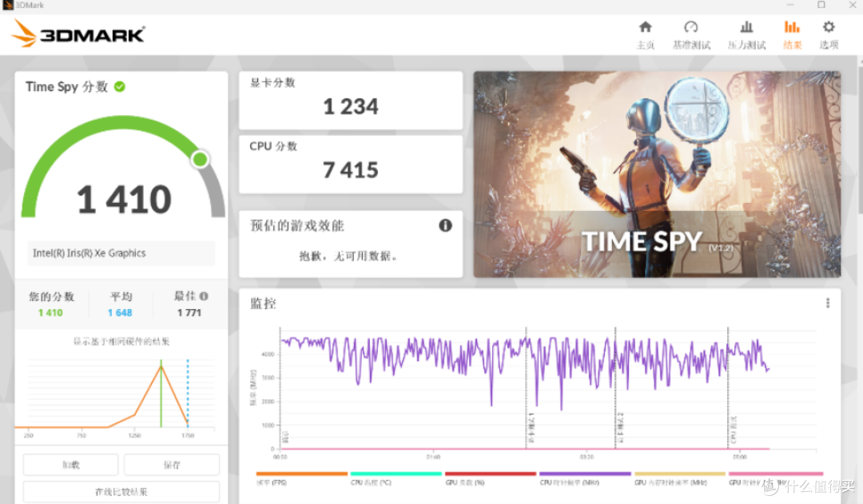Click the Load (加载) button
The height and width of the screenshot is (504, 863).
70,465
